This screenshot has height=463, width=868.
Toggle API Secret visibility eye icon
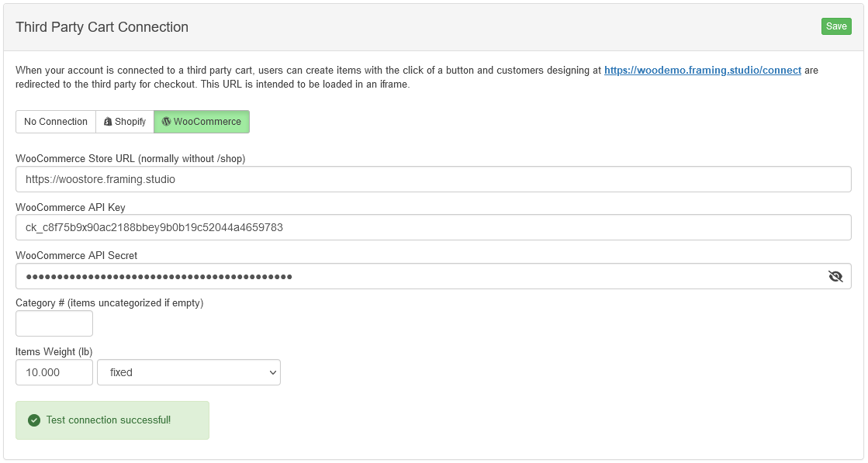(x=835, y=276)
